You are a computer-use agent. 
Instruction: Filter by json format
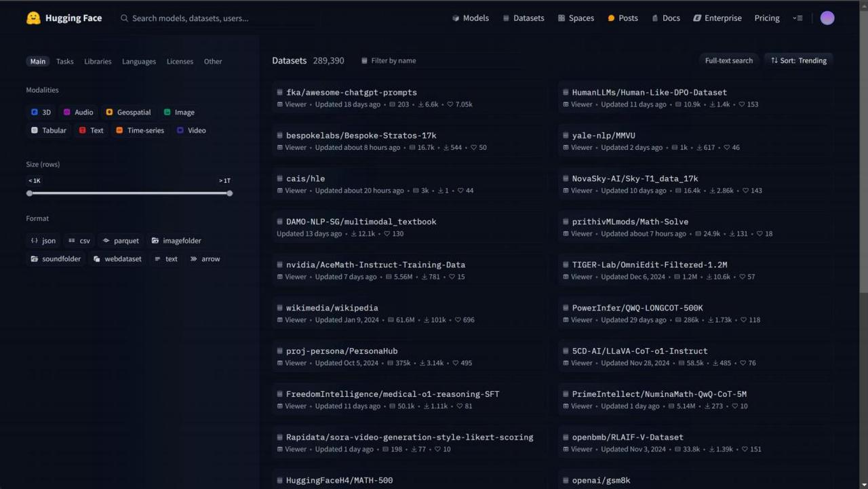click(43, 241)
